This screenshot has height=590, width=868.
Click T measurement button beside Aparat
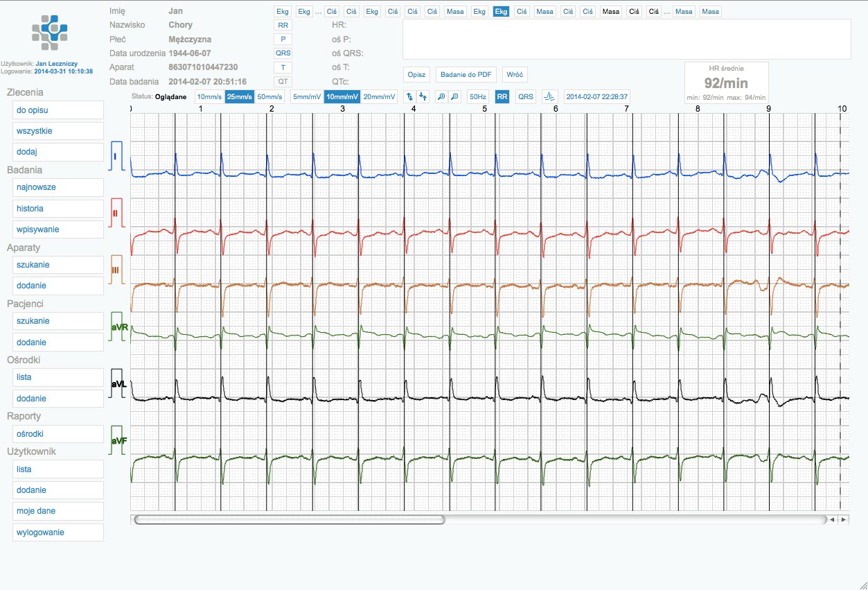click(283, 67)
